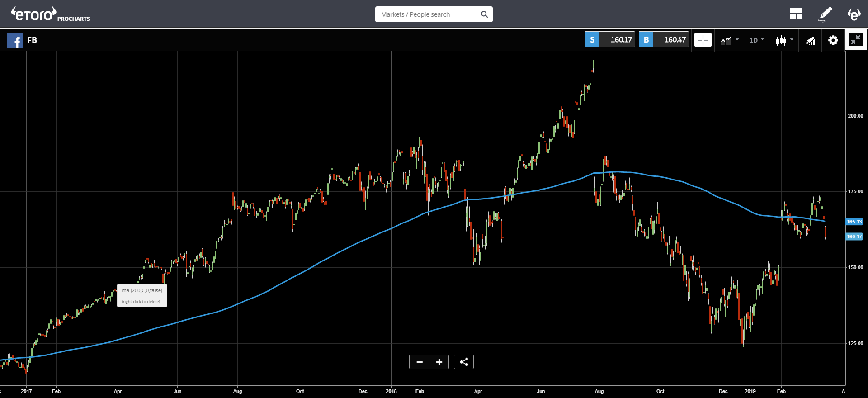Select the ma (200,C,0,false) indicator label
This screenshot has width=868, height=398.
(142, 291)
